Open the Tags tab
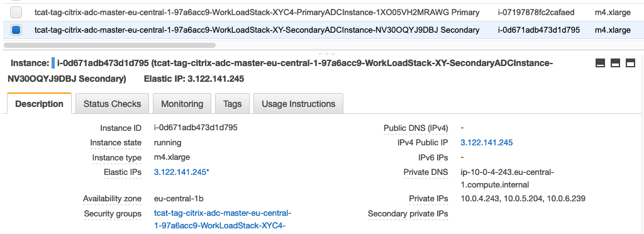The width and height of the screenshot is (644, 234). (x=233, y=104)
